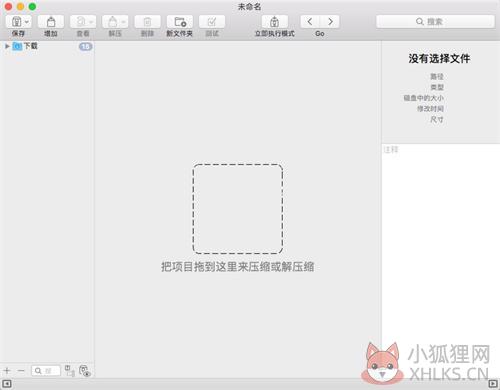
Task: Click the item count badge on 下载 row
Action: 86,46
